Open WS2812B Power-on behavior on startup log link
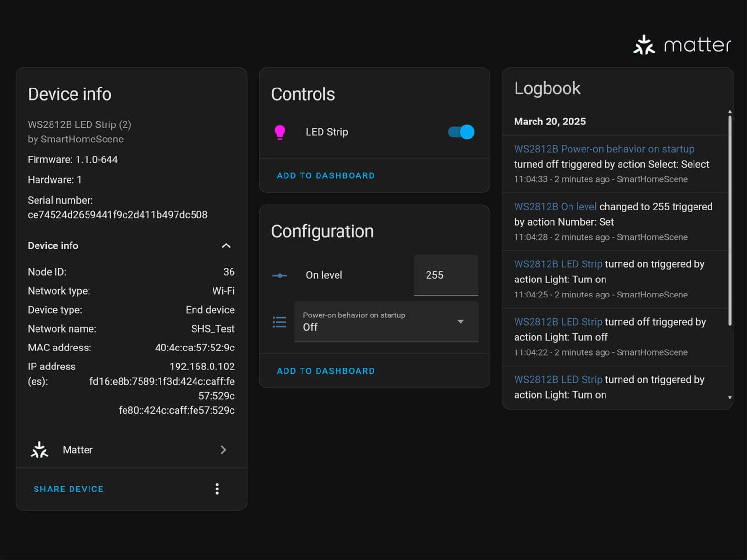 604,149
